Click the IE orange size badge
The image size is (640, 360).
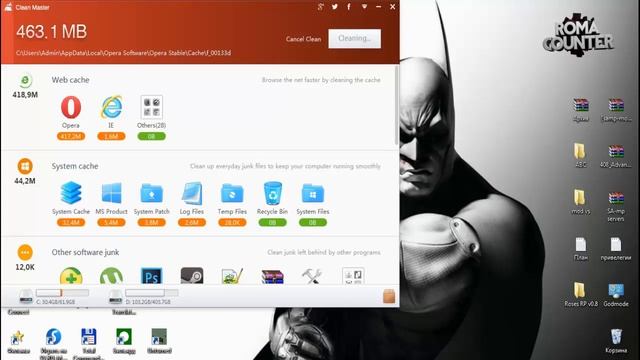111,136
